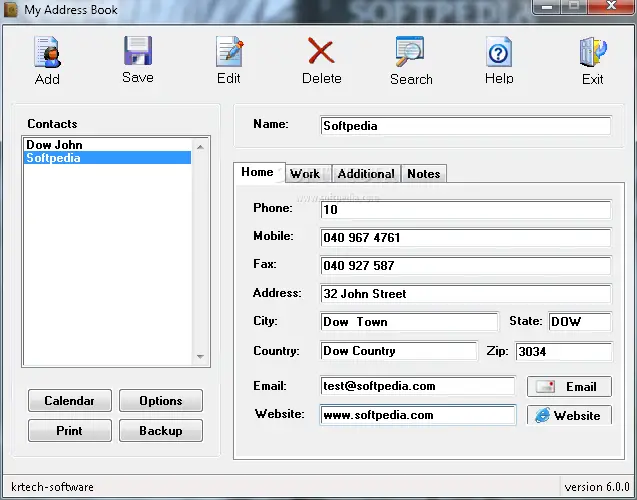This screenshot has width=637, height=500.
Task: Click the City field
Action: coord(409,322)
